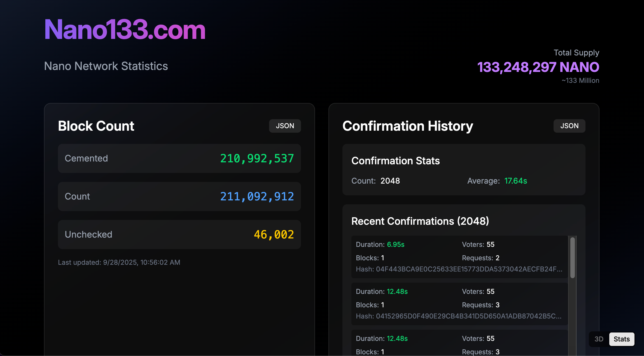Screen dimensions: 644x356
Task: Click the Unchecked value 46,002
Action: click(x=274, y=235)
